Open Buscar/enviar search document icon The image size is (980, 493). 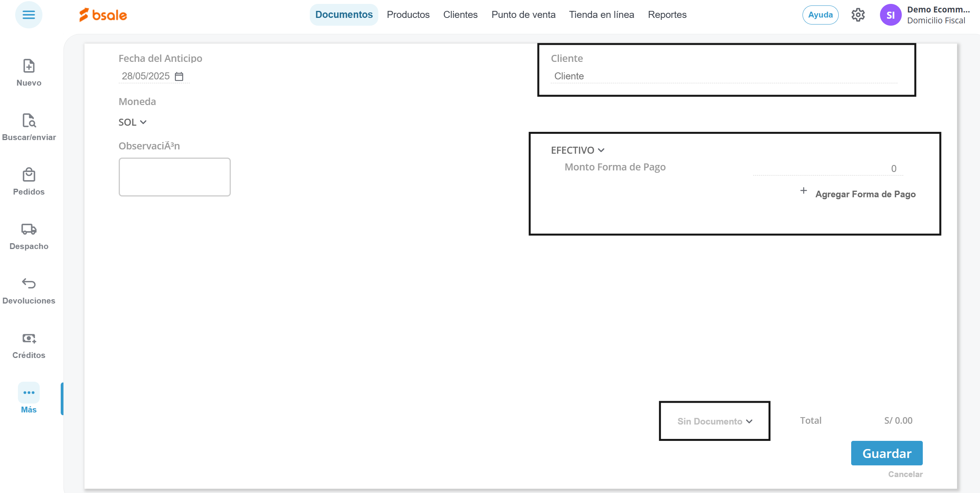[x=29, y=121]
